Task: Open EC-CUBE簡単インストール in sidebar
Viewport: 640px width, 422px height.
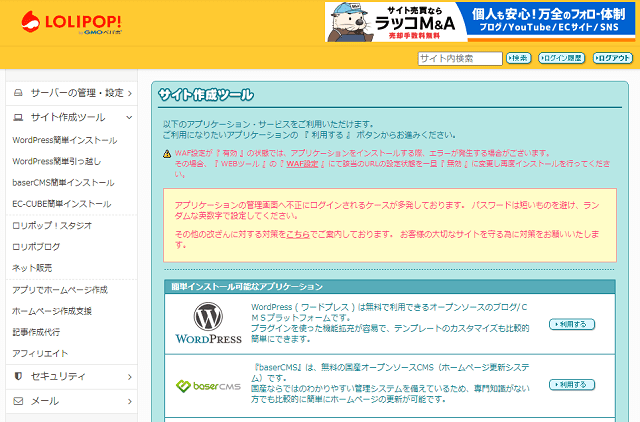Action: click(62, 204)
